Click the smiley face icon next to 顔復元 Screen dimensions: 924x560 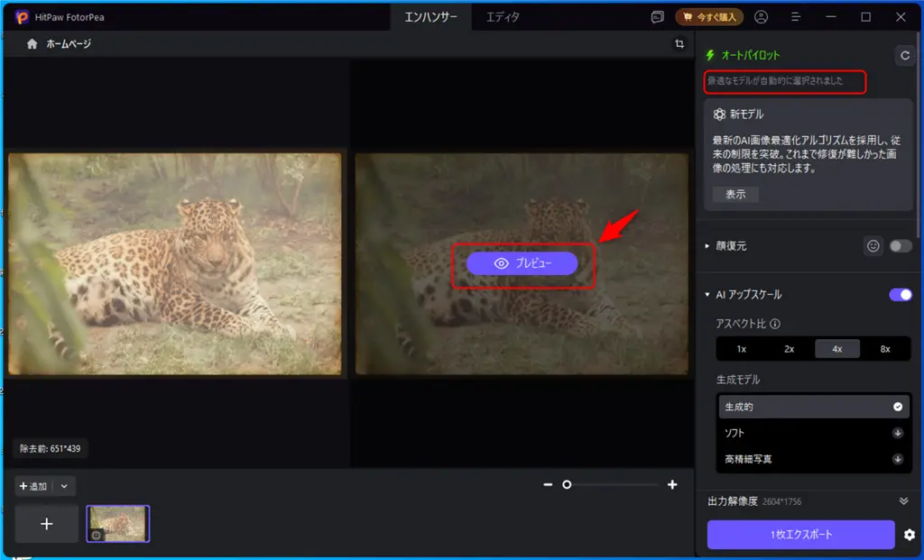pyautogui.click(x=873, y=245)
